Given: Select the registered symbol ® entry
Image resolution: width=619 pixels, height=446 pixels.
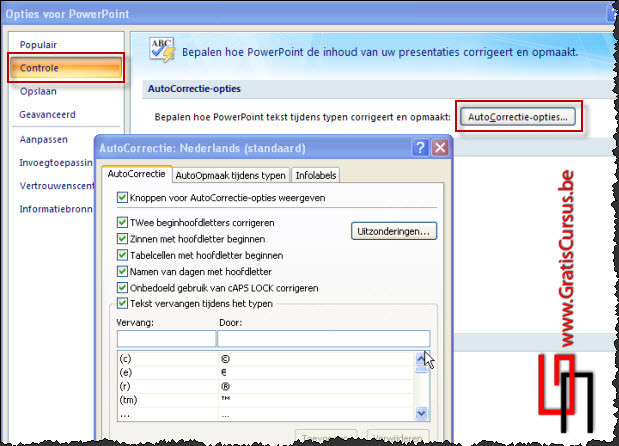Looking at the screenshot, I should pos(225,386).
